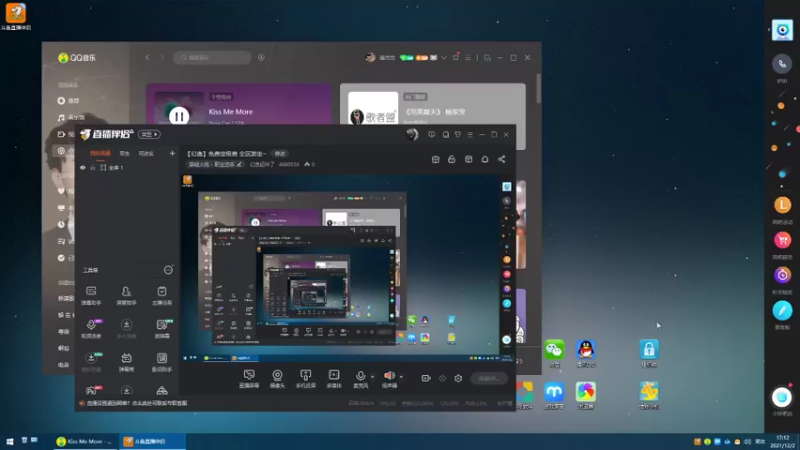
Task: Open the box icon above the preview
Action: [x=435, y=159]
